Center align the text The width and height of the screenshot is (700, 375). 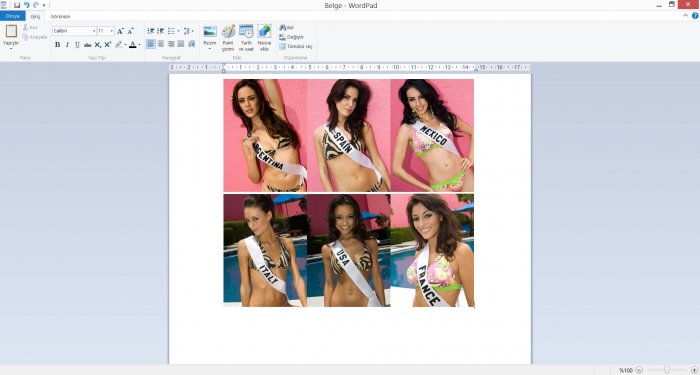point(161,44)
